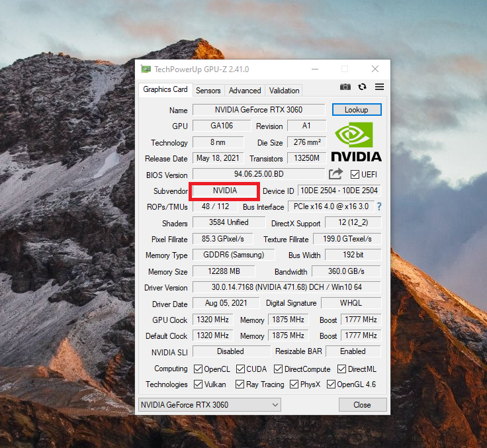The width and height of the screenshot is (487, 448).
Task: Close GPU-Z with the X button
Action: point(375,69)
